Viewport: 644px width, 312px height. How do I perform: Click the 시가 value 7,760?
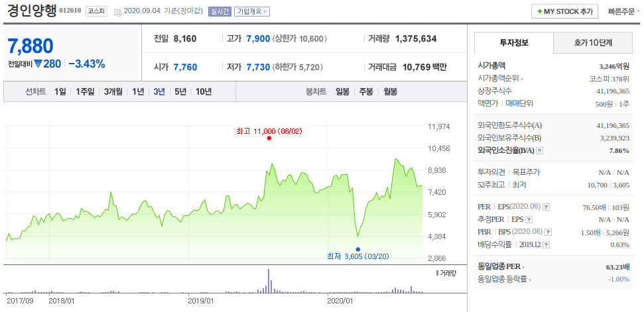point(185,68)
